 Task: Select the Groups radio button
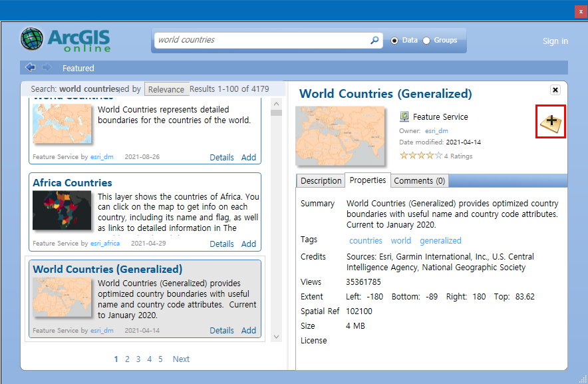(426, 41)
